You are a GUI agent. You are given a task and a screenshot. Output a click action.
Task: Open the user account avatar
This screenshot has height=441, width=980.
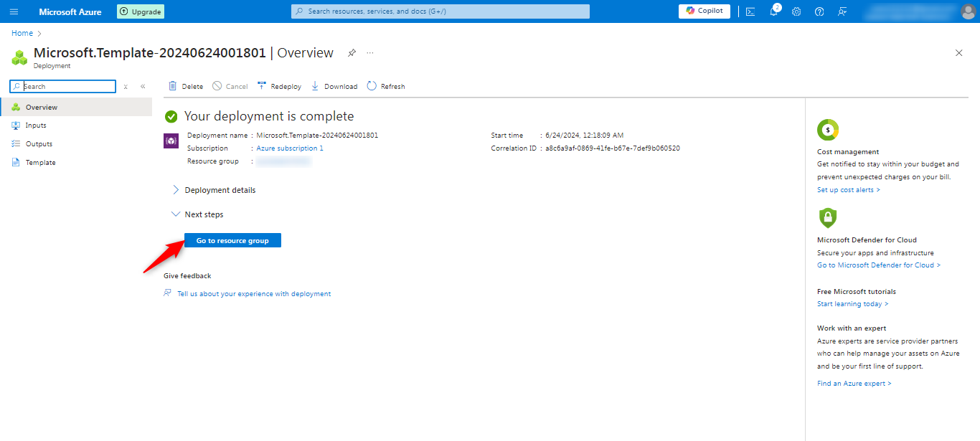tap(968, 11)
